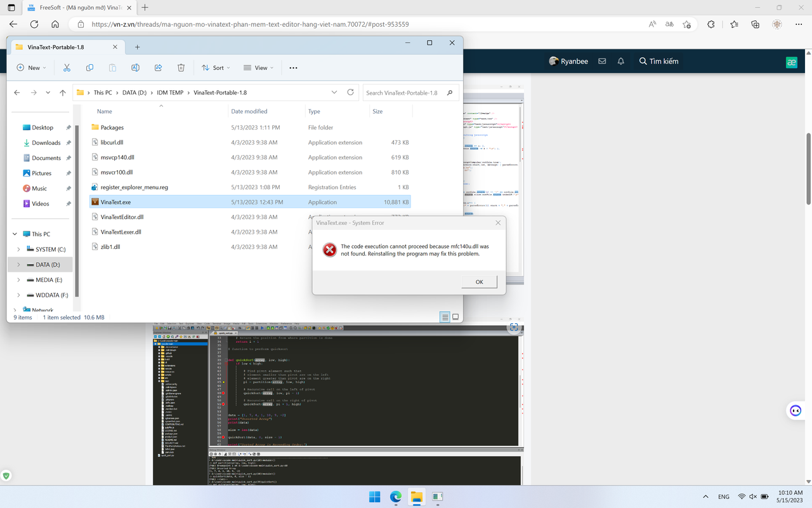Open the forum alerts bell icon

point(621,61)
